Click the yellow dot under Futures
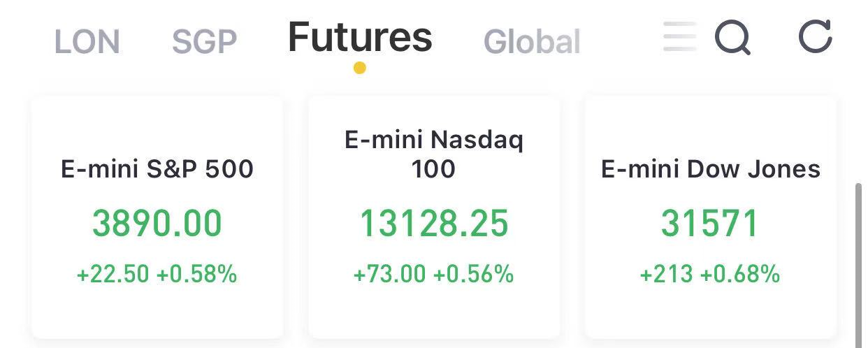The width and height of the screenshot is (868, 348). (359, 68)
